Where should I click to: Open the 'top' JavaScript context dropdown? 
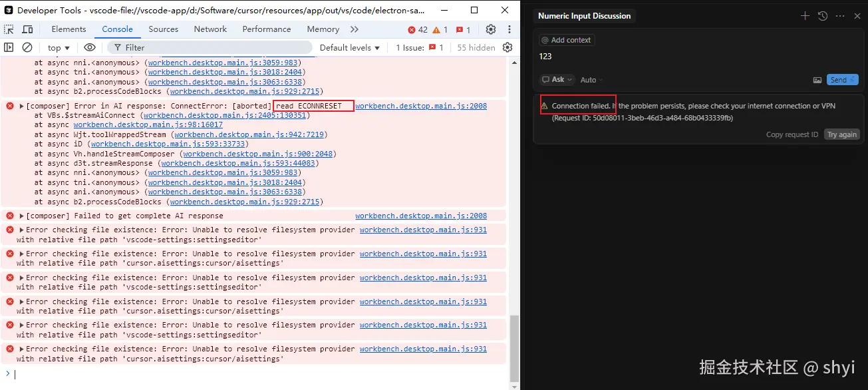(x=58, y=47)
